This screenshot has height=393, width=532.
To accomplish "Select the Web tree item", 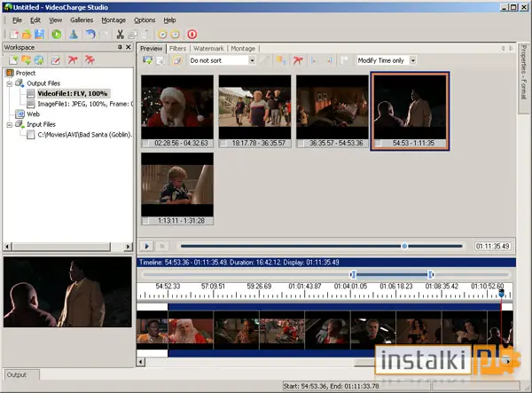I will 34,114.
